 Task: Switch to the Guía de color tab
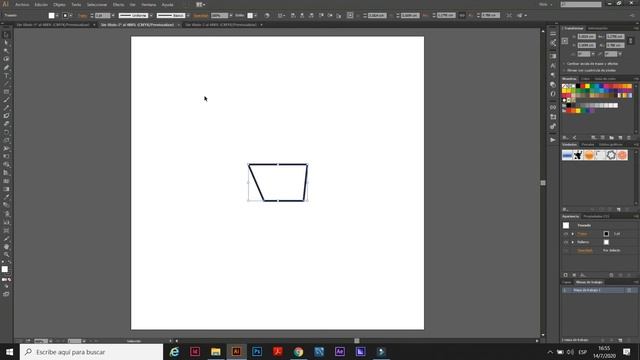[605, 79]
